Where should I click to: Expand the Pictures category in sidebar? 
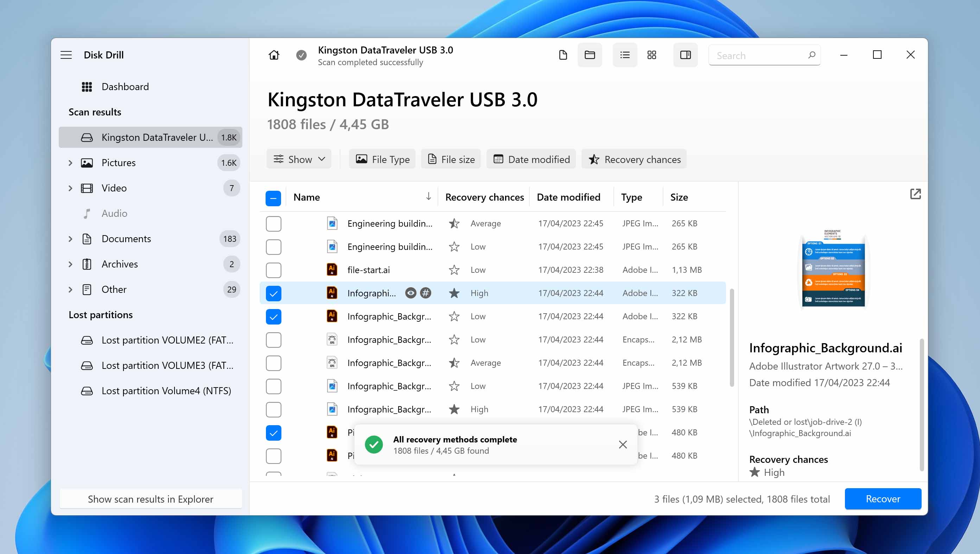click(71, 162)
